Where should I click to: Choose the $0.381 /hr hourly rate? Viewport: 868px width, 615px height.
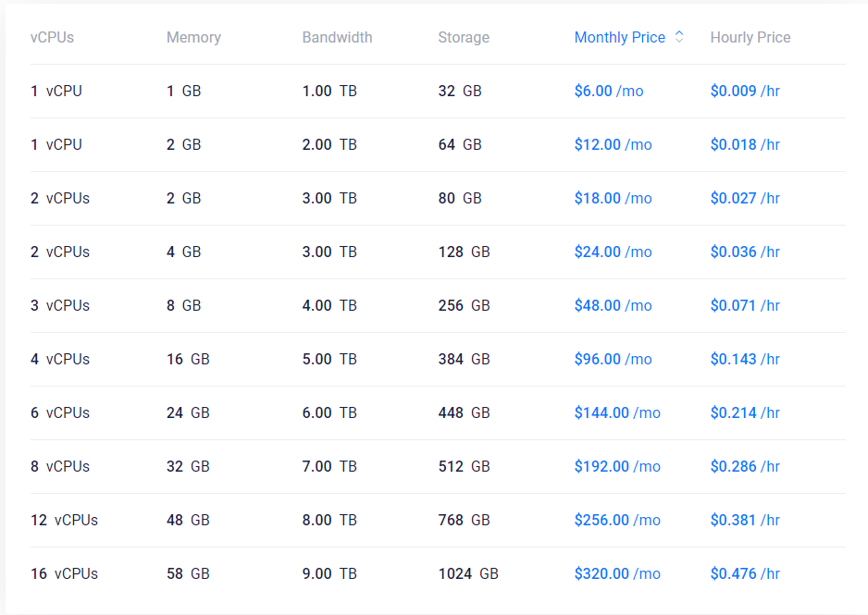coord(745,520)
